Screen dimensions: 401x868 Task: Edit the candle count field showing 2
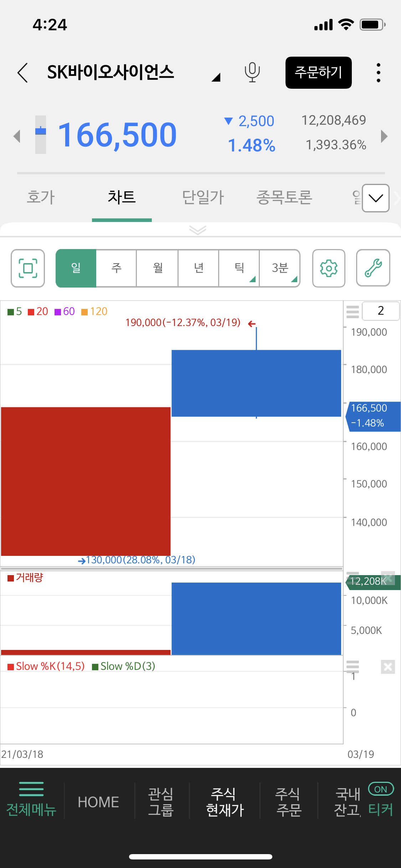coord(381,311)
